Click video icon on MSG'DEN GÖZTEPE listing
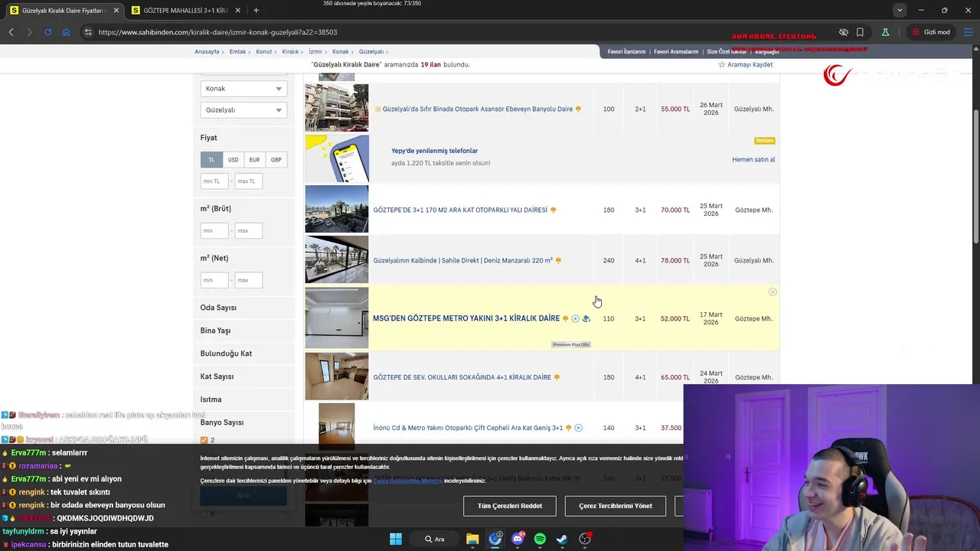Screen dimensions: 980x551 pyautogui.click(x=575, y=318)
